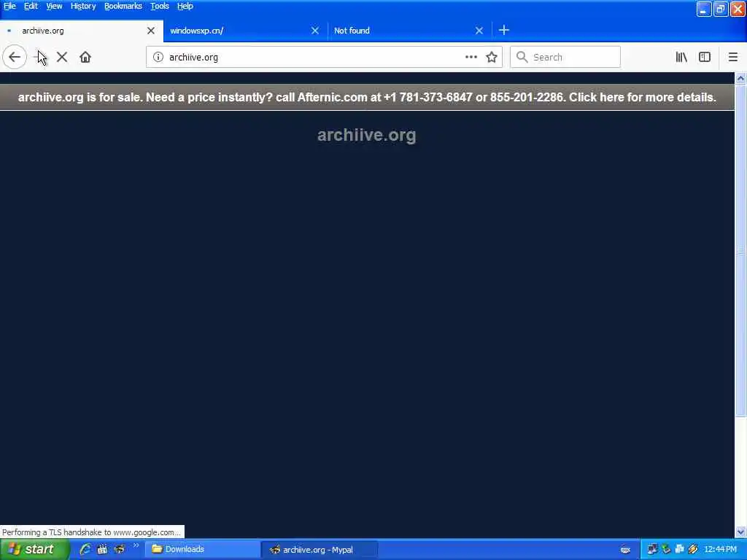Open the Bookmarks menu
747x560 pixels.
123,6
